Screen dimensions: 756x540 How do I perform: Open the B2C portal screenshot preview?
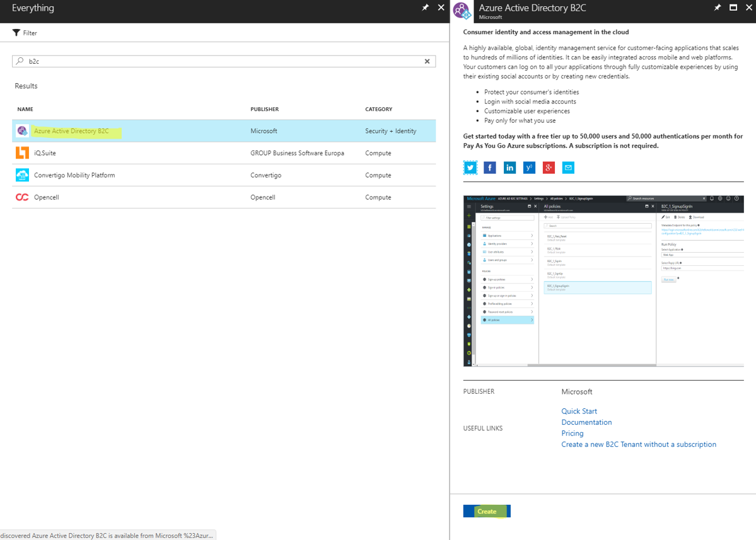pos(603,281)
